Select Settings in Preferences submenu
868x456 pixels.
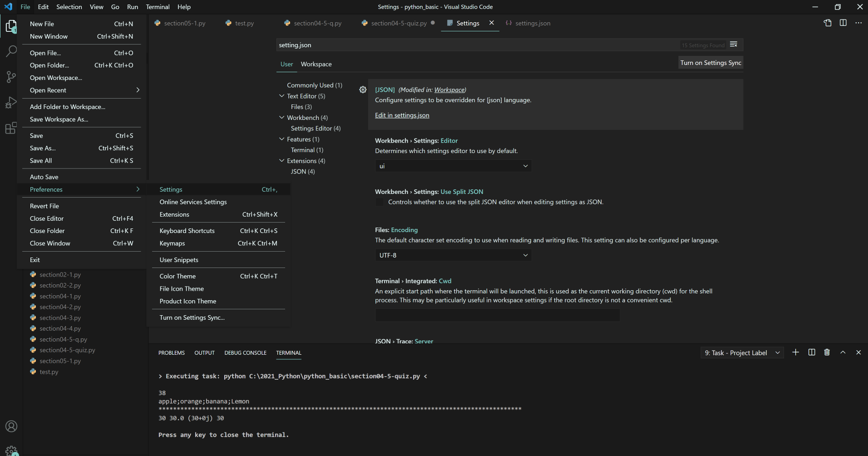[218, 189]
